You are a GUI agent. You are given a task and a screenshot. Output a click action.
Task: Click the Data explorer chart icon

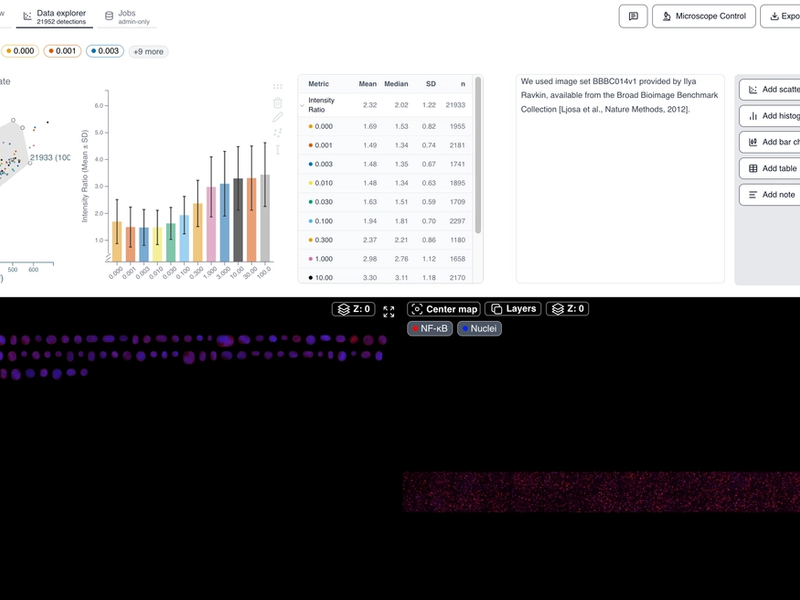(x=28, y=17)
